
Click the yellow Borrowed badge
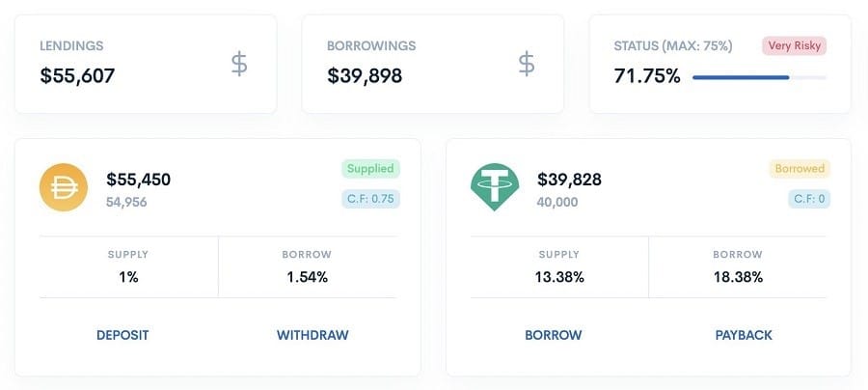click(800, 168)
